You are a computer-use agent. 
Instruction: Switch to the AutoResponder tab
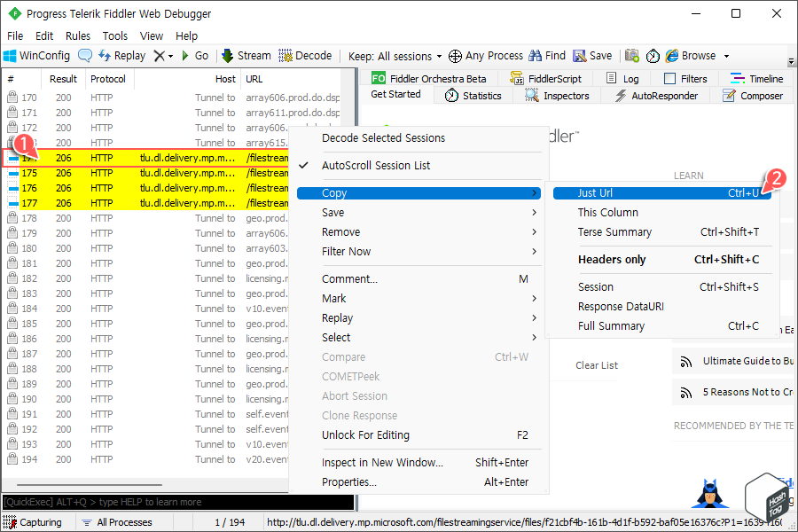pos(656,96)
